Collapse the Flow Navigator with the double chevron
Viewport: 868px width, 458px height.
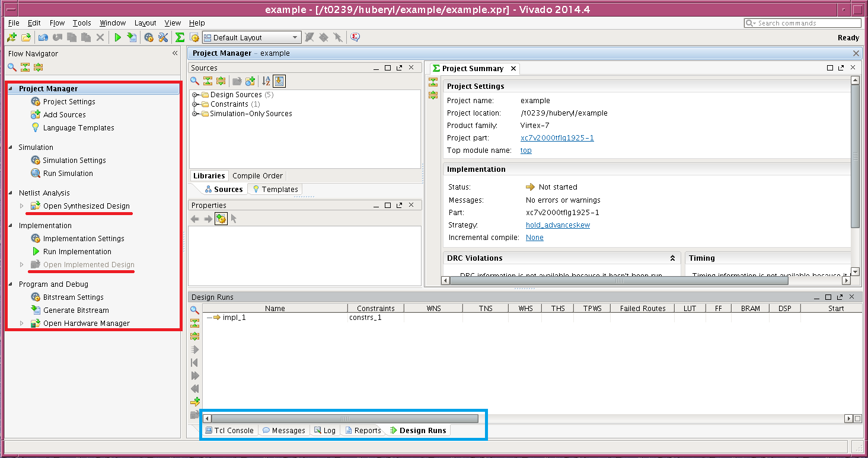coord(175,53)
